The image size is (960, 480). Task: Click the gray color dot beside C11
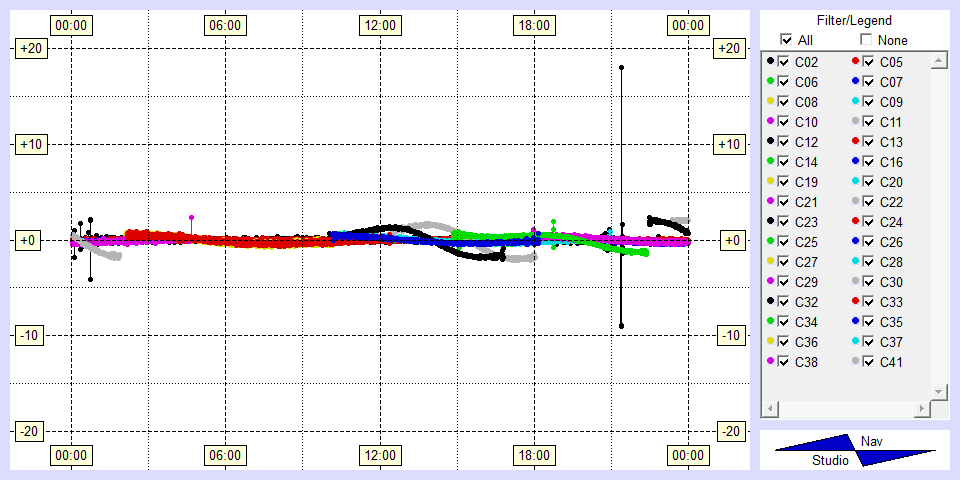point(855,122)
